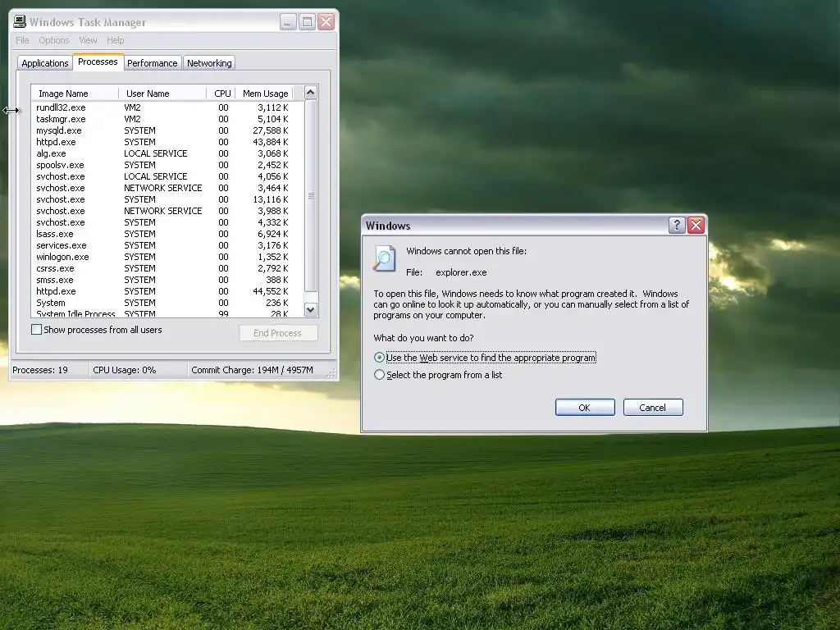Close the Windows Task Manager window
Viewport: 840px width, 630px height.
[x=326, y=22]
